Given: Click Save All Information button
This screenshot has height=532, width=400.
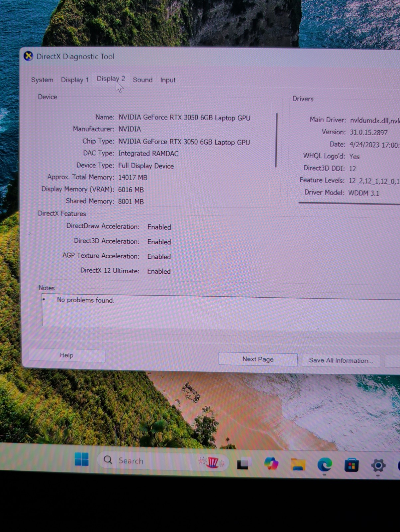Looking at the screenshot, I should point(341,360).
